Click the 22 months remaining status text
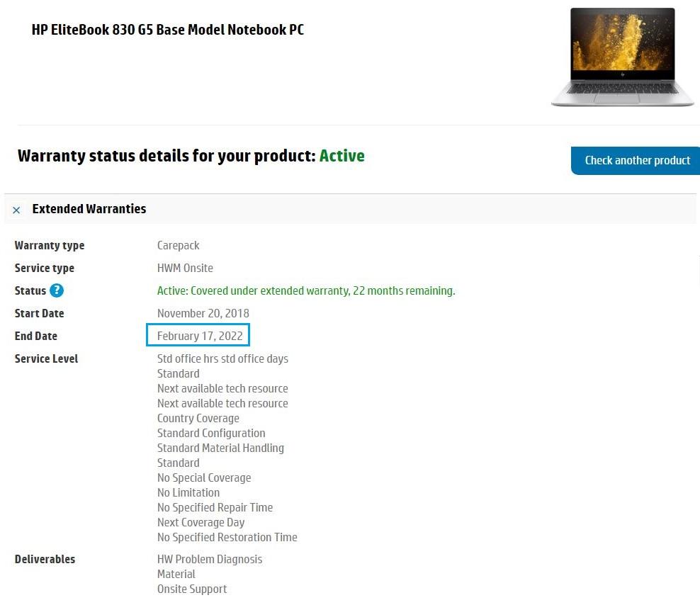700x605 pixels. (x=306, y=290)
